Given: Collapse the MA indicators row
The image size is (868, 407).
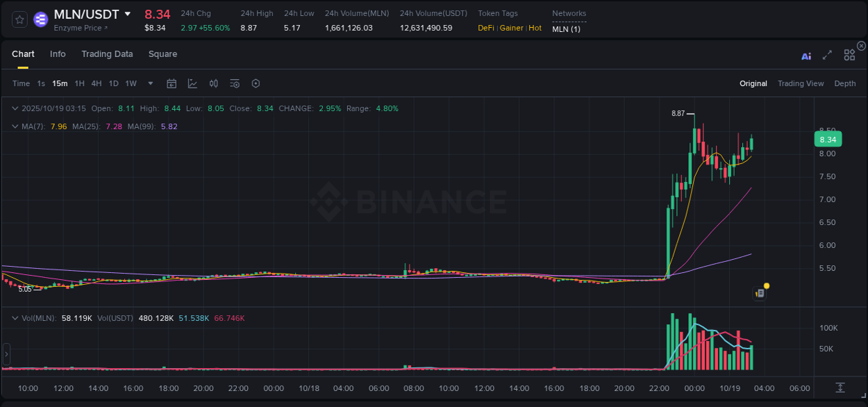Looking at the screenshot, I should (x=15, y=126).
